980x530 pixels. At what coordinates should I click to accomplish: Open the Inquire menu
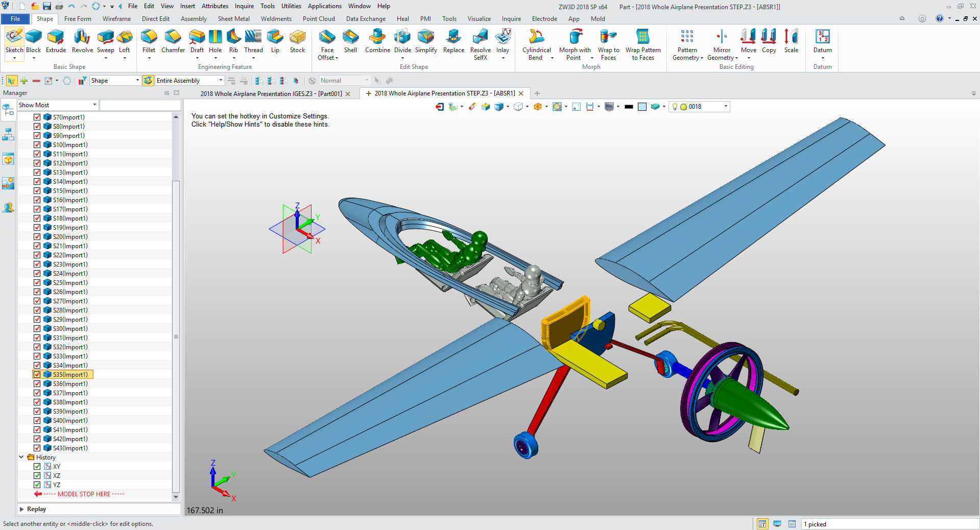coord(244,6)
